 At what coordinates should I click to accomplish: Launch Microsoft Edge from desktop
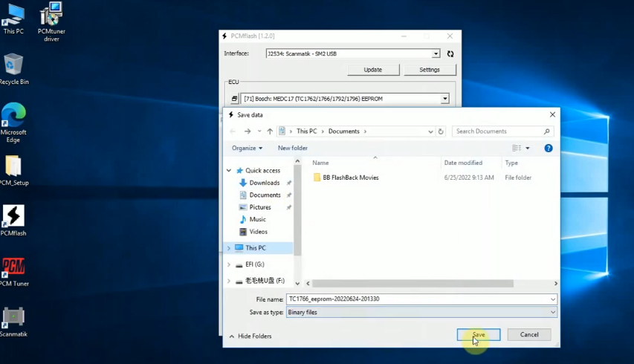[x=13, y=123]
